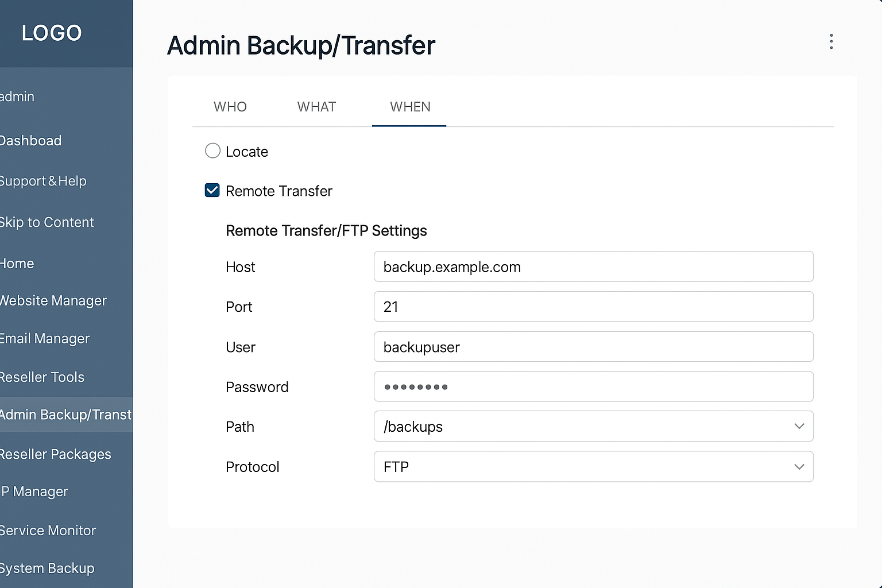Image resolution: width=882 pixels, height=588 pixels.
Task: Select the WHEN tab
Action: tap(410, 107)
